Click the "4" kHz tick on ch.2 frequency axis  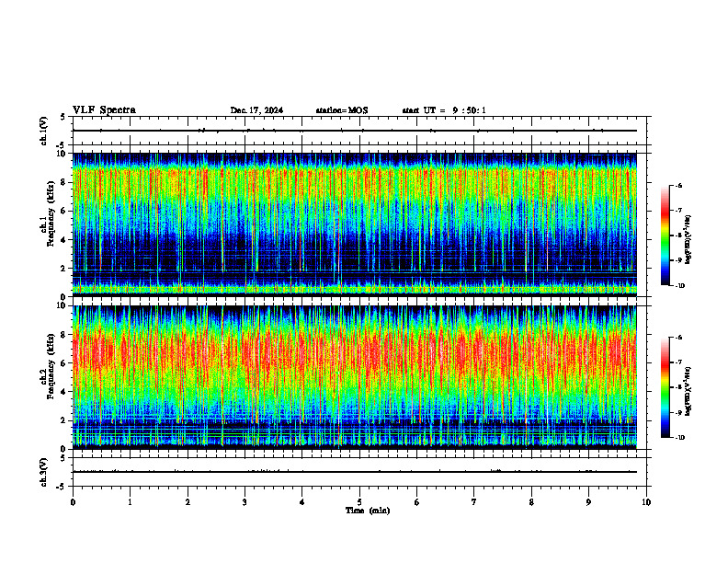click(64, 392)
